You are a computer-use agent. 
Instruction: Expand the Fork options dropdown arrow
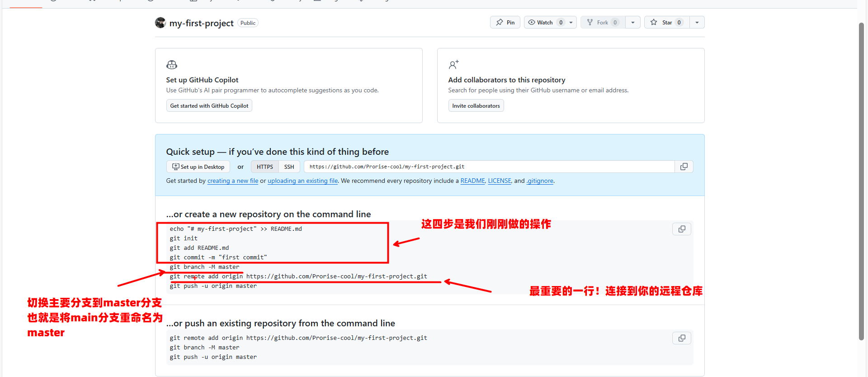click(x=632, y=23)
